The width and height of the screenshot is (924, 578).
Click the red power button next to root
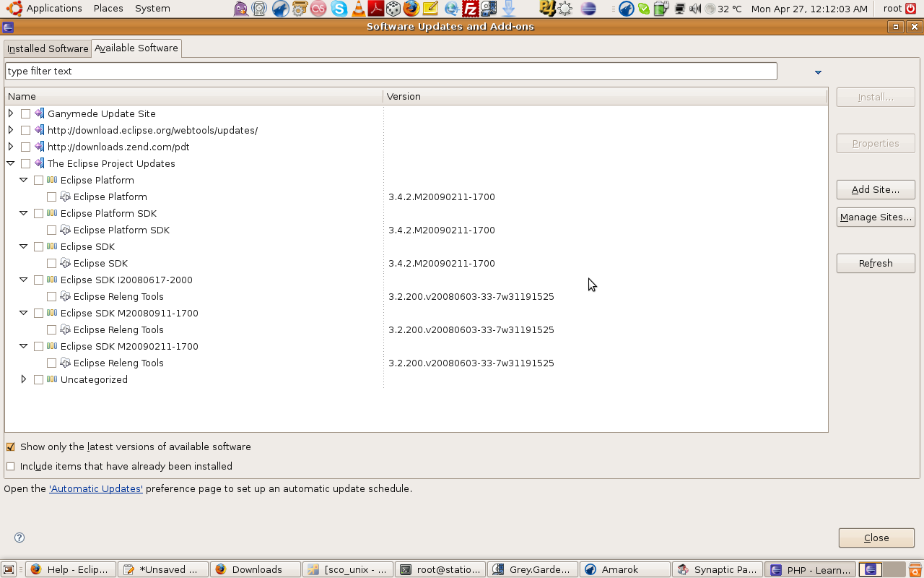[911, 9]
